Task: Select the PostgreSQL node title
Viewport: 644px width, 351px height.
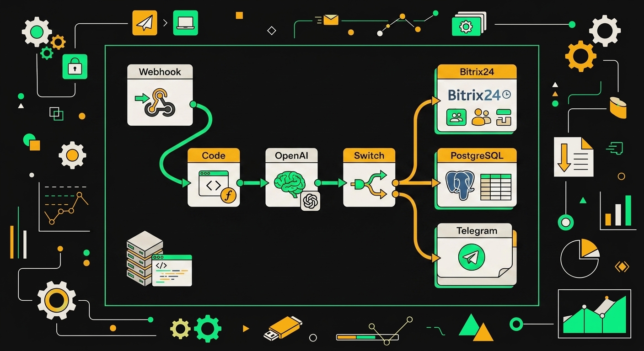Action: coord(477,155)
